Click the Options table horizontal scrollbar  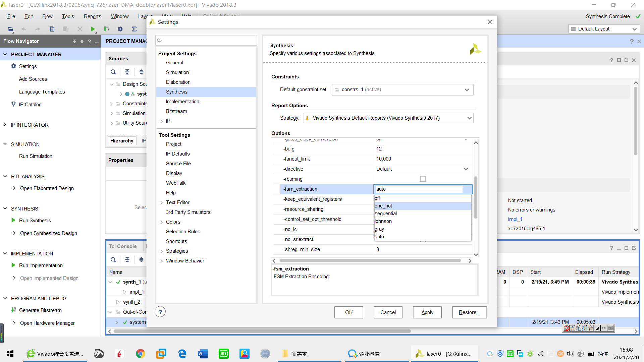370,260
